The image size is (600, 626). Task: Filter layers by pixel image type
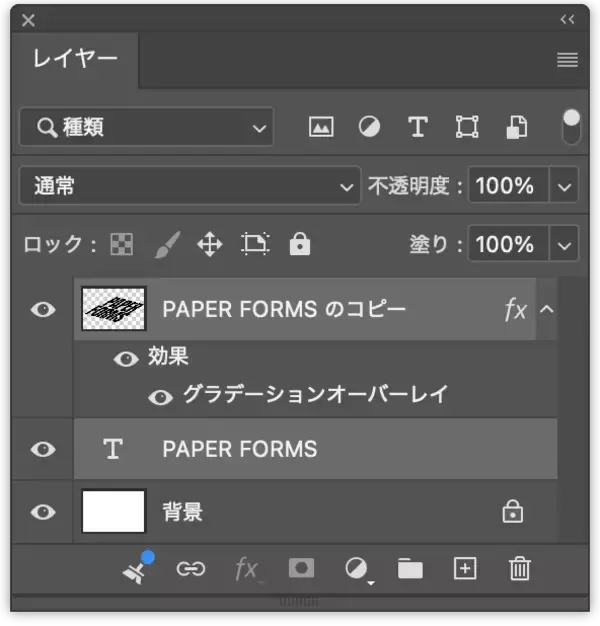pyautogui.click(x=321, y=127)
